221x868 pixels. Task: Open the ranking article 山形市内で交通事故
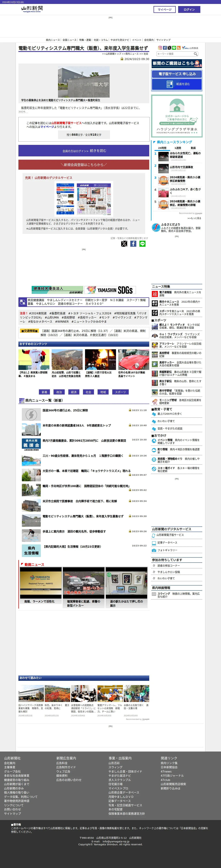coord(181,167)
